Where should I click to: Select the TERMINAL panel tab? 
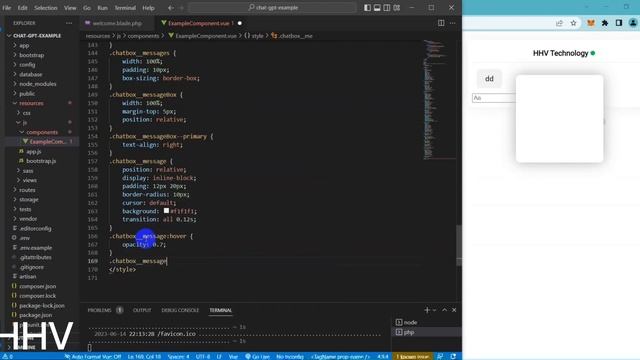click(x=220, y=310)
